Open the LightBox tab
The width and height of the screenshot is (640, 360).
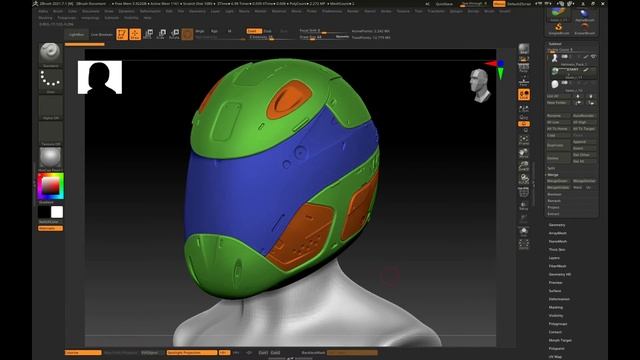pos(76,35)
